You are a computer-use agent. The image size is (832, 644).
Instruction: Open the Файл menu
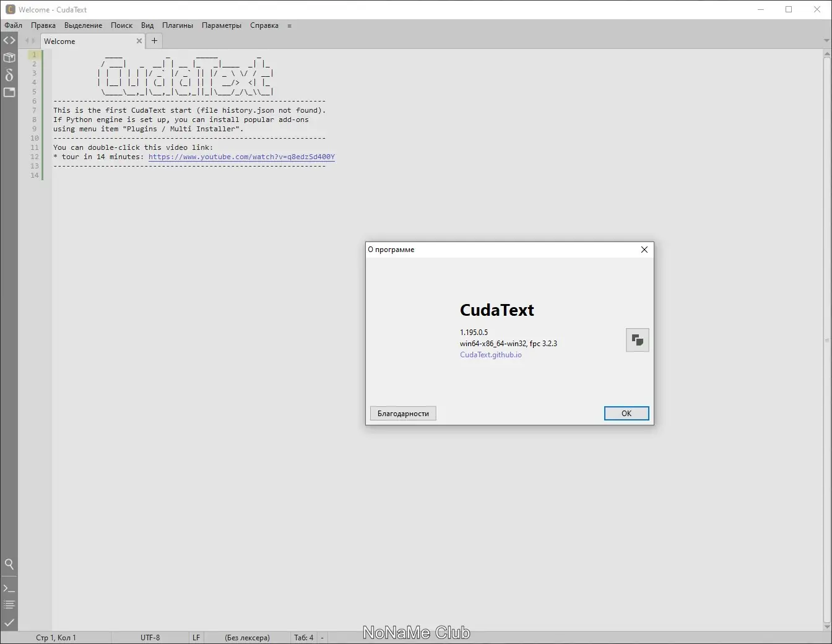[x=13, y=25]
